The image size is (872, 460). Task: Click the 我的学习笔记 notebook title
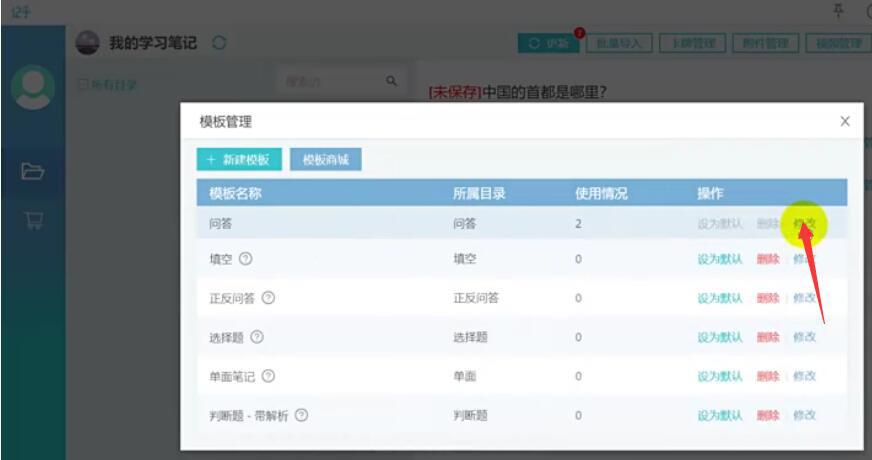(153, 43)
